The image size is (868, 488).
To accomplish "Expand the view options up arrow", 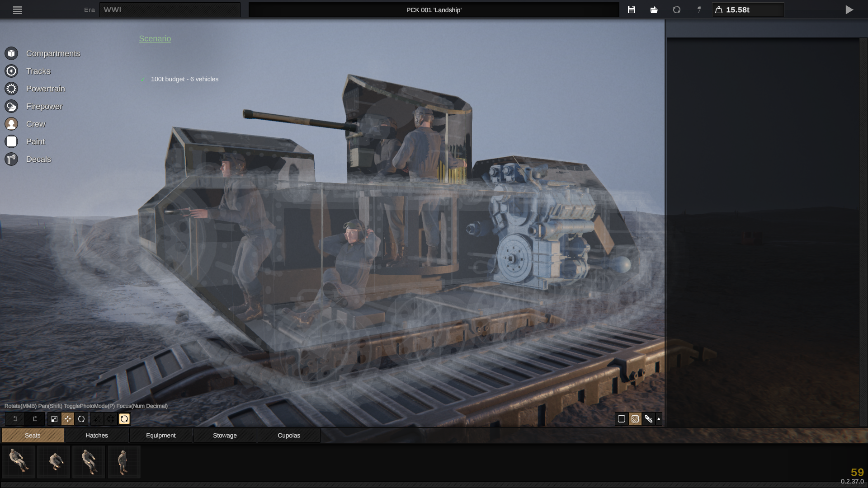I will [x=659, y=419].
